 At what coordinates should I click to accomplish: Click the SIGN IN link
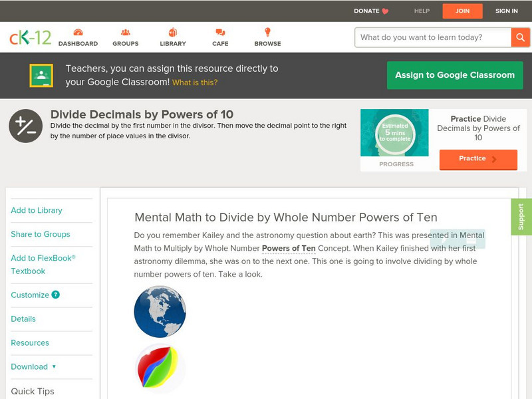pyautogui.click(x=507, y=11)
